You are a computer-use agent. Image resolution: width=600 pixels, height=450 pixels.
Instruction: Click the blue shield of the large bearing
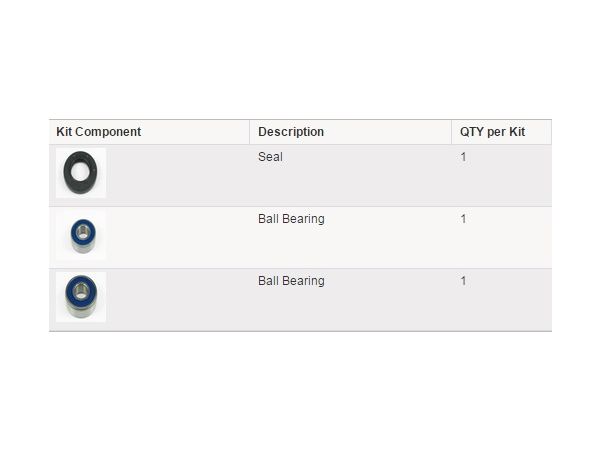point(70,293)
